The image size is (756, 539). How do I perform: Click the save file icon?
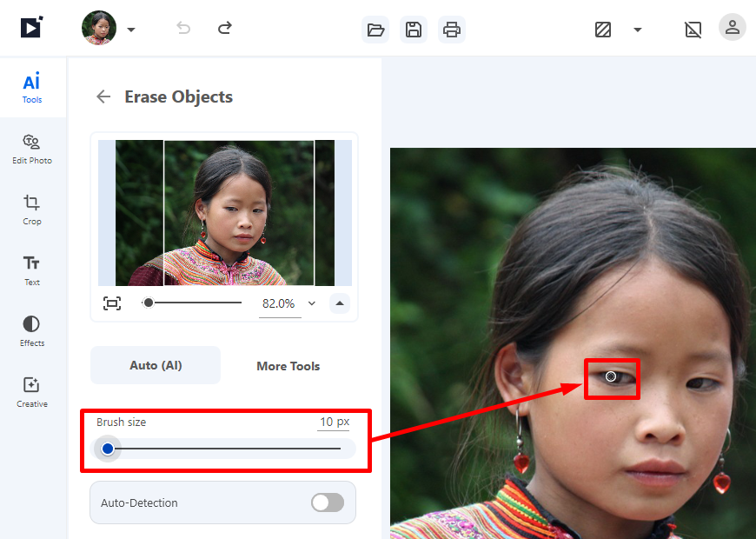click(x=414, y=29)
